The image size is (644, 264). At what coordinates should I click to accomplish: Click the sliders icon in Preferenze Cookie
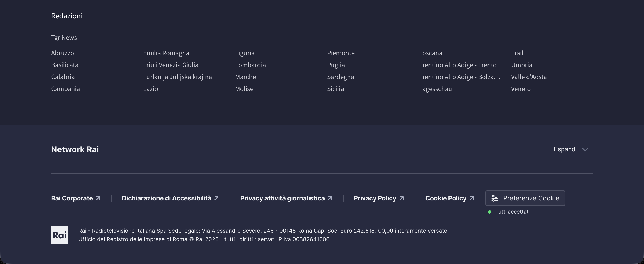[x=495, y=198]
